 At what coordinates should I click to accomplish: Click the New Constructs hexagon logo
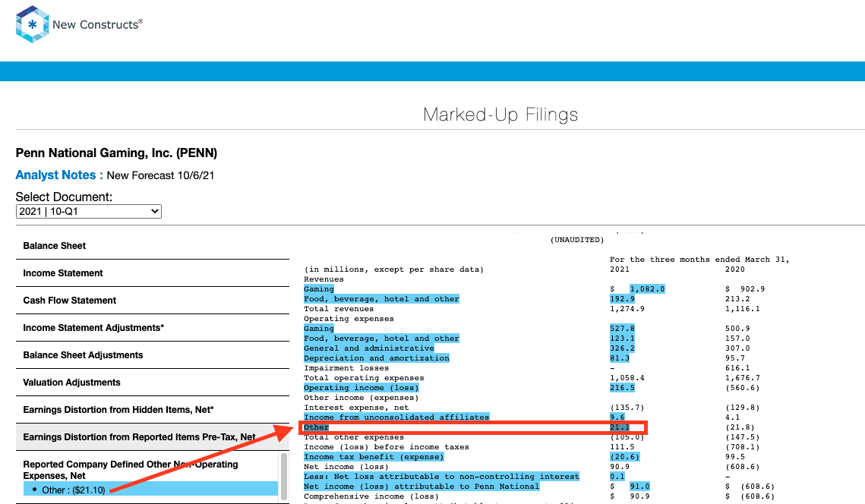click(x=33, y=24)
